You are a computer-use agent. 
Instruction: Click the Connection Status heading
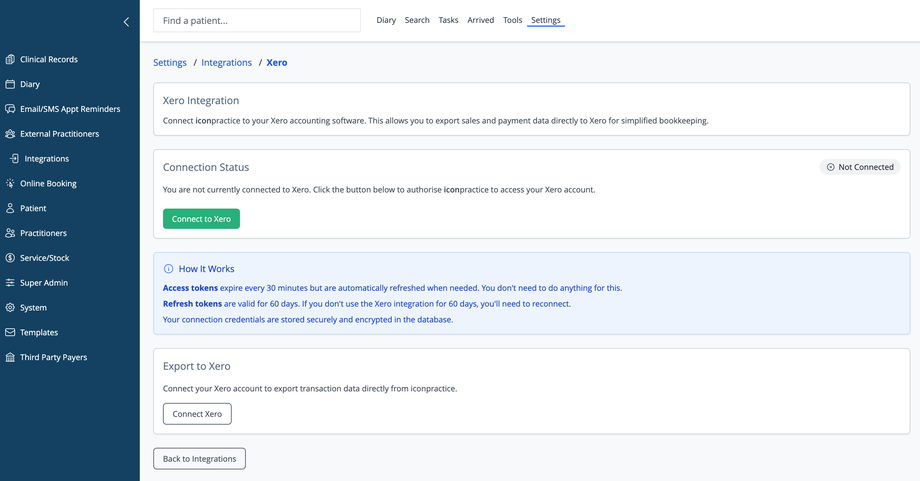click(206, 167)
